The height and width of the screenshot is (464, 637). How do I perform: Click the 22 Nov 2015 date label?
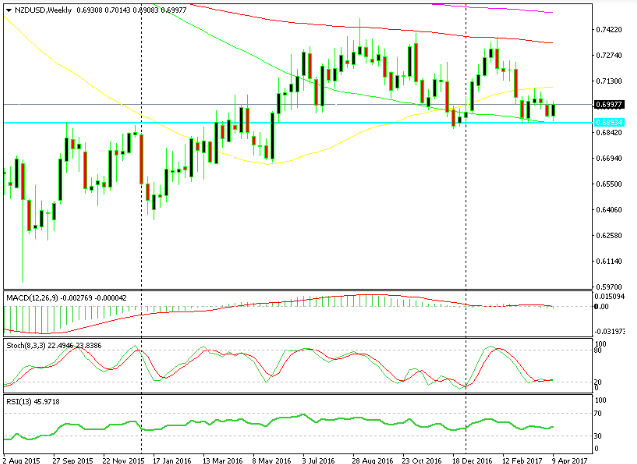pos(123,460)
